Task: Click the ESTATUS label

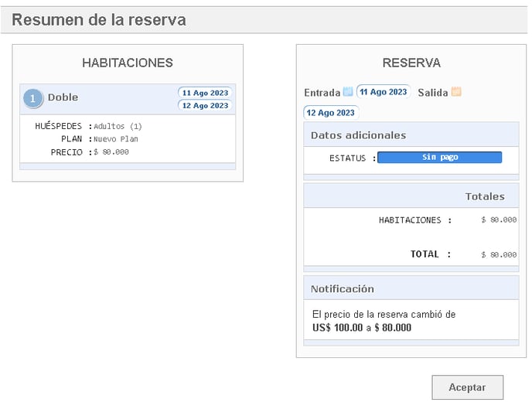Action: [348, 158]
